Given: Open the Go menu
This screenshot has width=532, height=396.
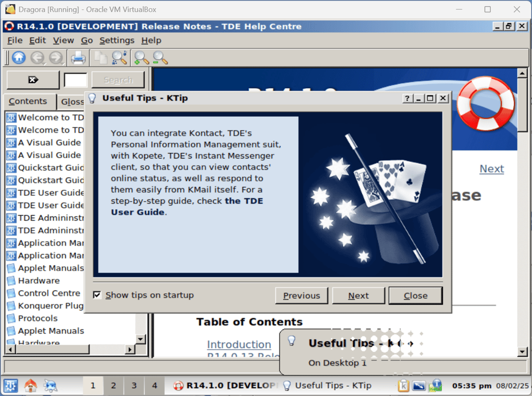Looking at the screenshot, I should 87,40.
